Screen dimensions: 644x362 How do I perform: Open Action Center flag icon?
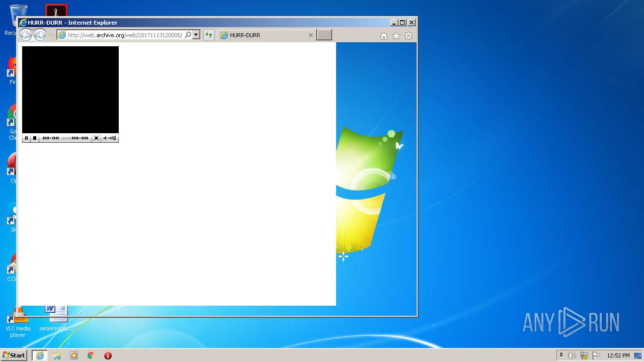pos(596,355)
